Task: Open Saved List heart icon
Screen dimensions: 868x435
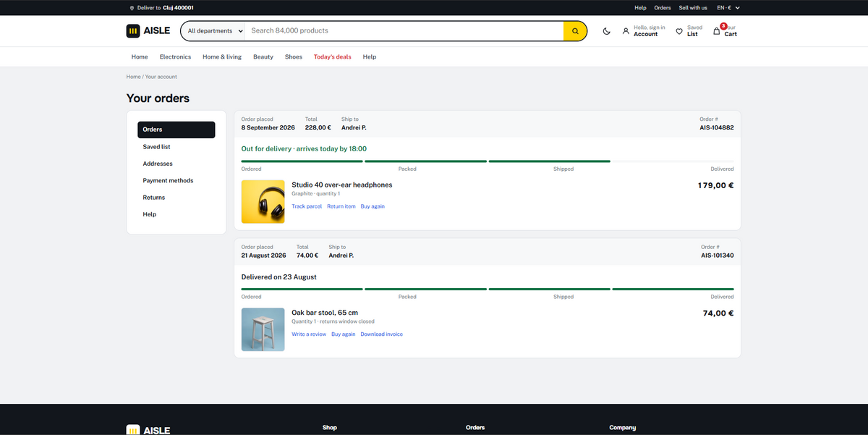Action: 679,31
